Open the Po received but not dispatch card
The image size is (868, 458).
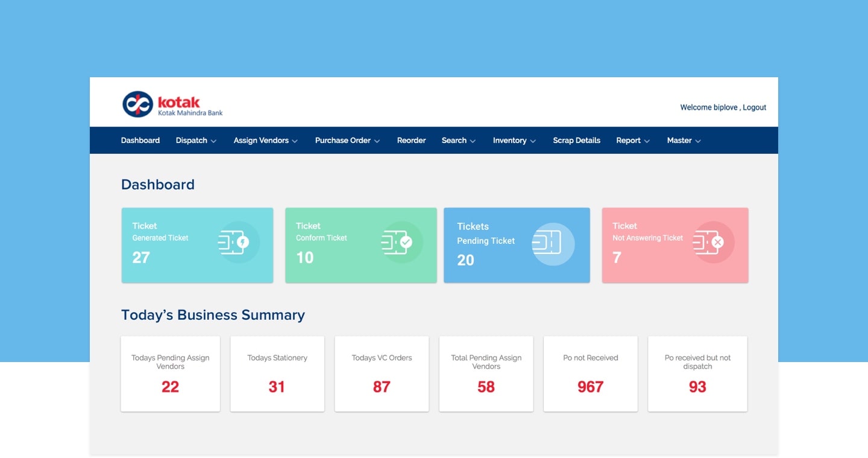pos(697,374)
